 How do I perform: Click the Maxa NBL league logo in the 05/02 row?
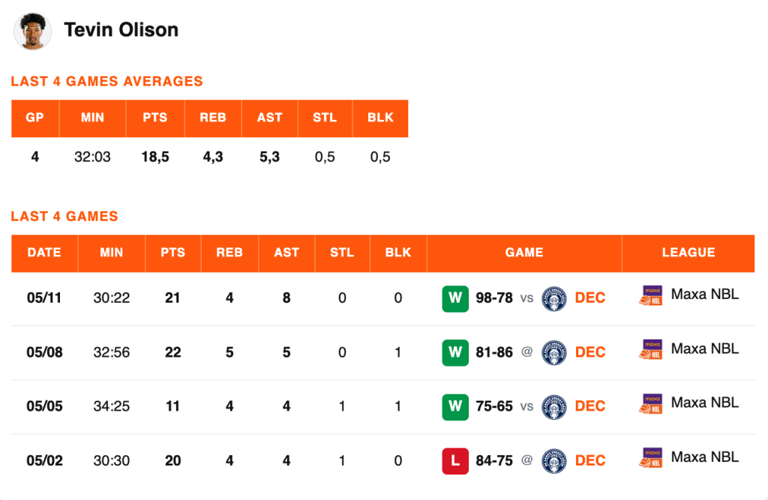[651, 458]
